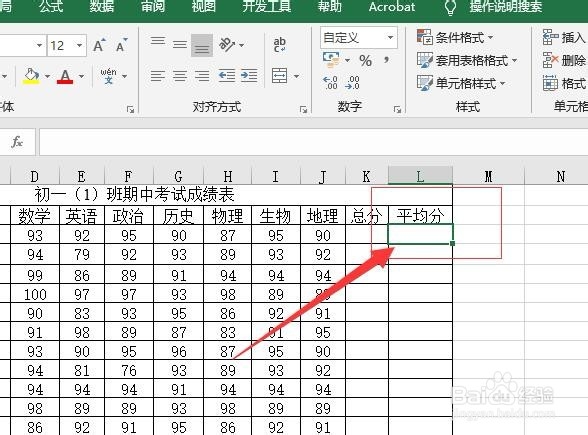Screen dimensions: 588x435
Task: Apply comma style
Action: [x=386, y=60]
